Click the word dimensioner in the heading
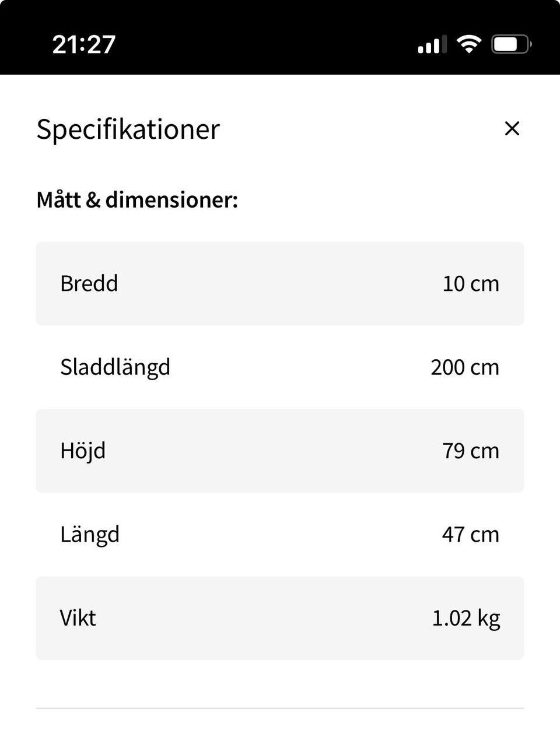This screenshot has width=560, height=737. (x=171, y=200)
